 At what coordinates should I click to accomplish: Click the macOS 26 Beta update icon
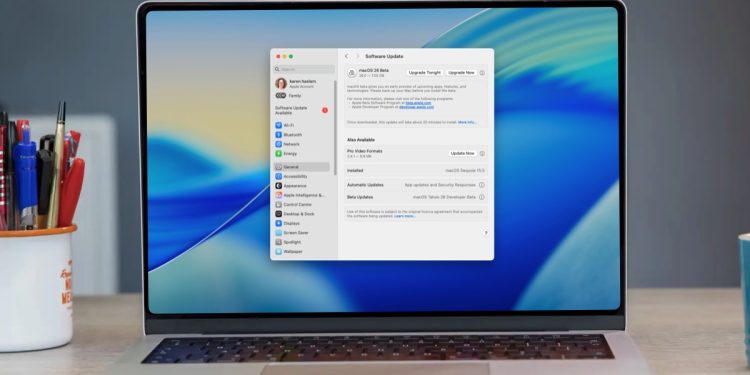tap(352, 73)
